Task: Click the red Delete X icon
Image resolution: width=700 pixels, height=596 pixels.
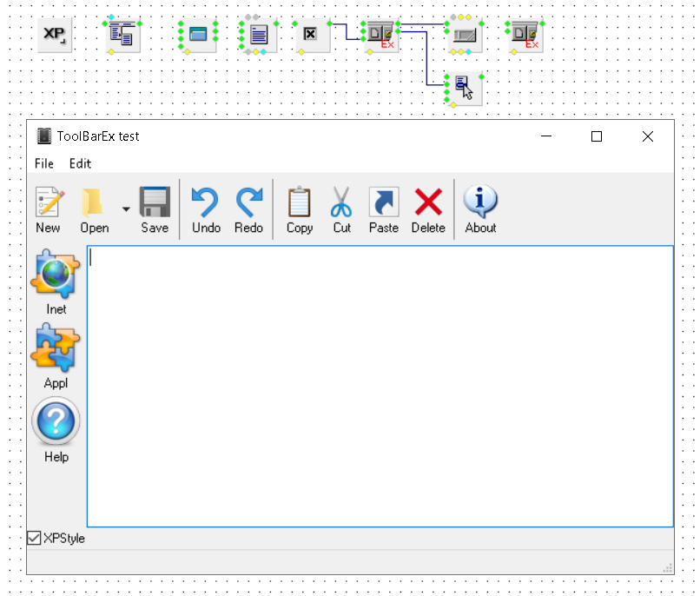Action: point(427,202)
